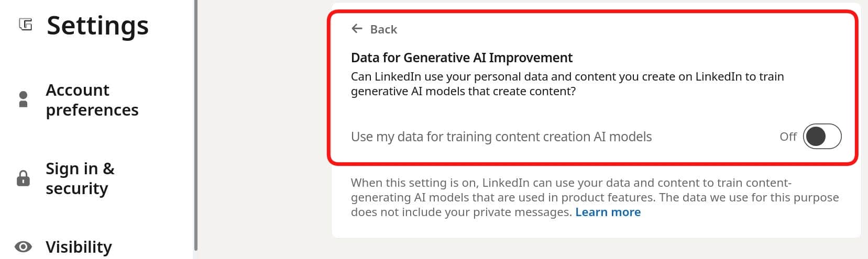Open the Learn more link

[x=608, y=212]
